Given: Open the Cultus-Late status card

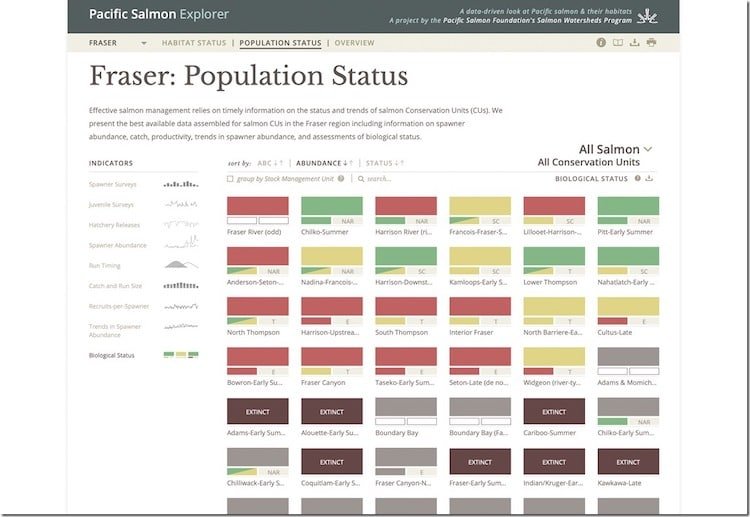Looking at the screenshot, I should (628, 317).
